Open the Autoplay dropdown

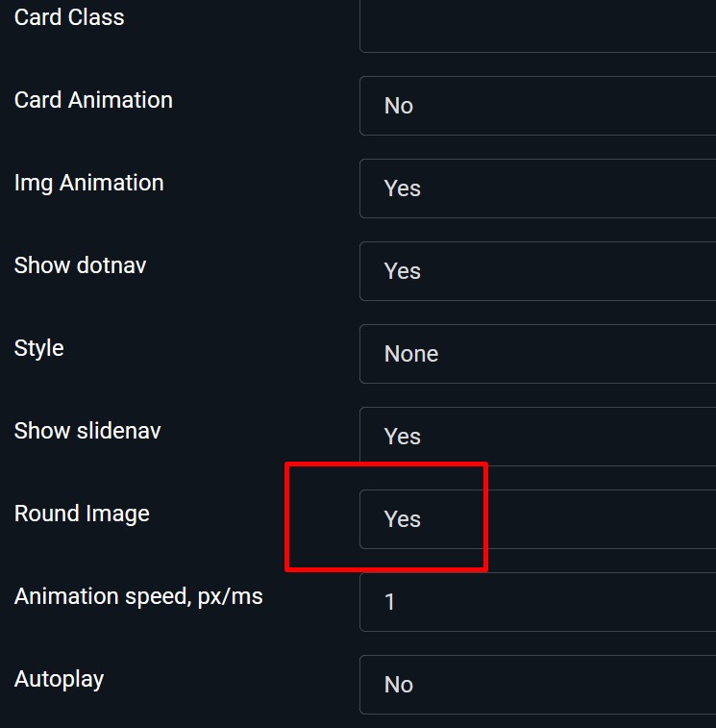click(x=538, y=685)
